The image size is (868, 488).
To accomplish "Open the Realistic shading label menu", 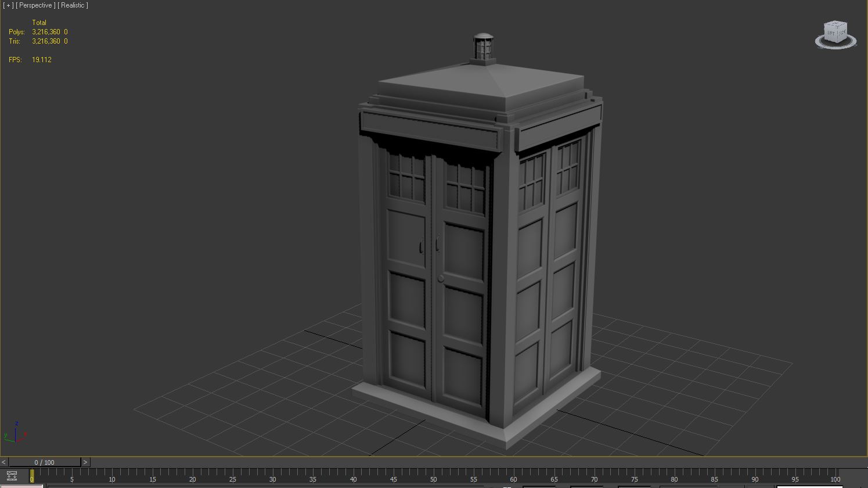I will [73, 5].
